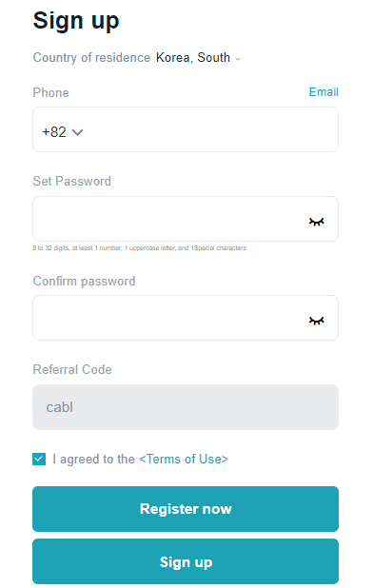373x588 pixels.
Task: Focus the phone number input field
Action: coord(210,129)
